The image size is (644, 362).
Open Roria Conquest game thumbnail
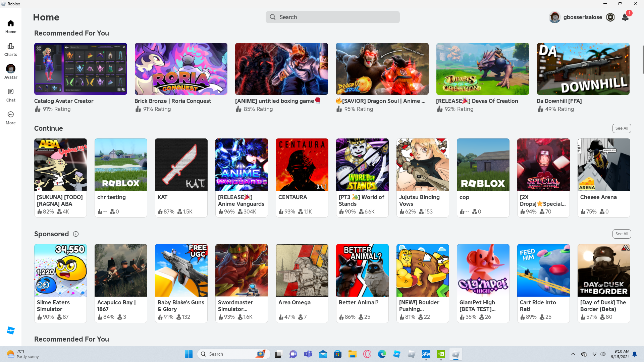click(181, 69)
